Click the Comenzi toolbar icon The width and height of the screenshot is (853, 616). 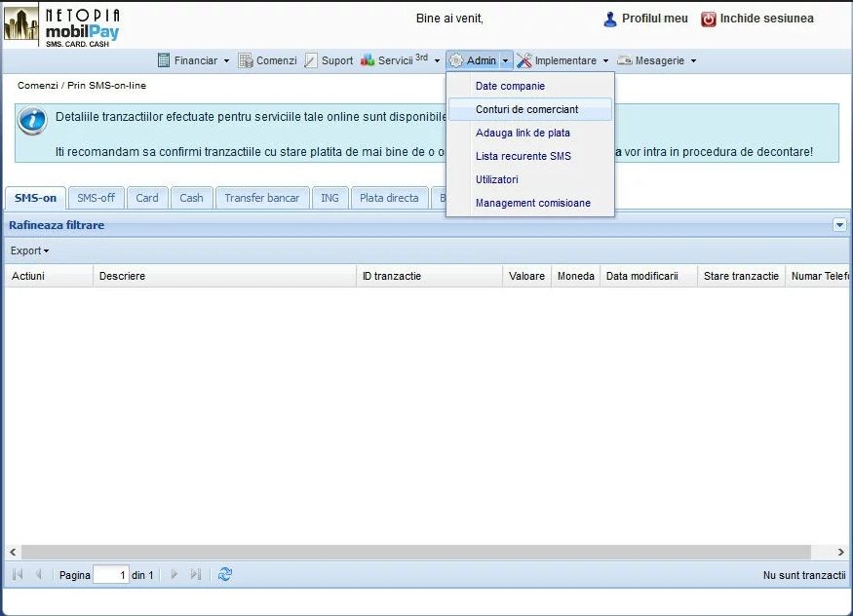246,60
